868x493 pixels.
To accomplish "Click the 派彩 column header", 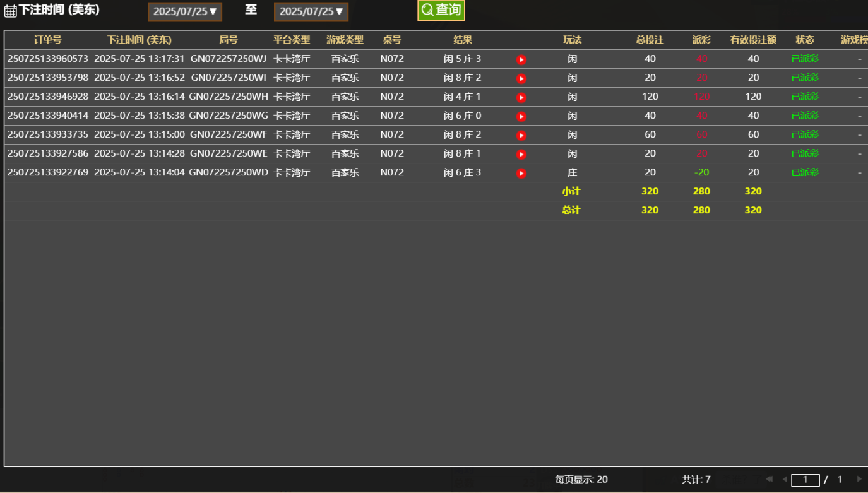I will pyautogui.click(x=701, y=39).
